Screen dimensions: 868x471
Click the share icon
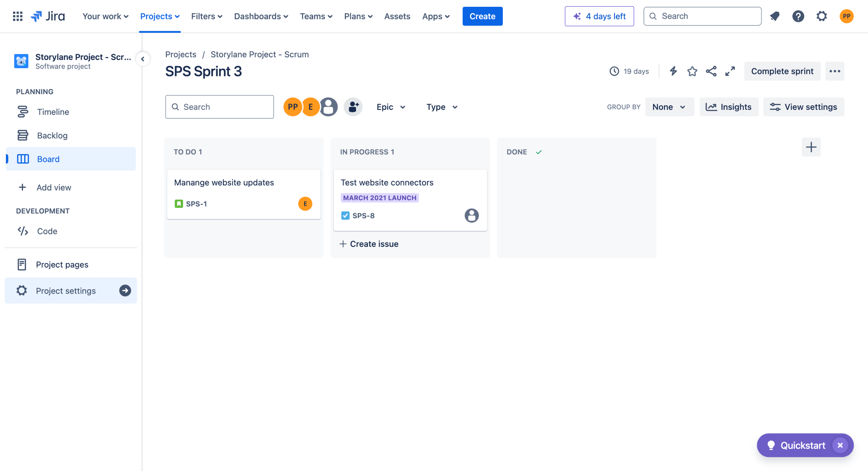coord(711,71)
